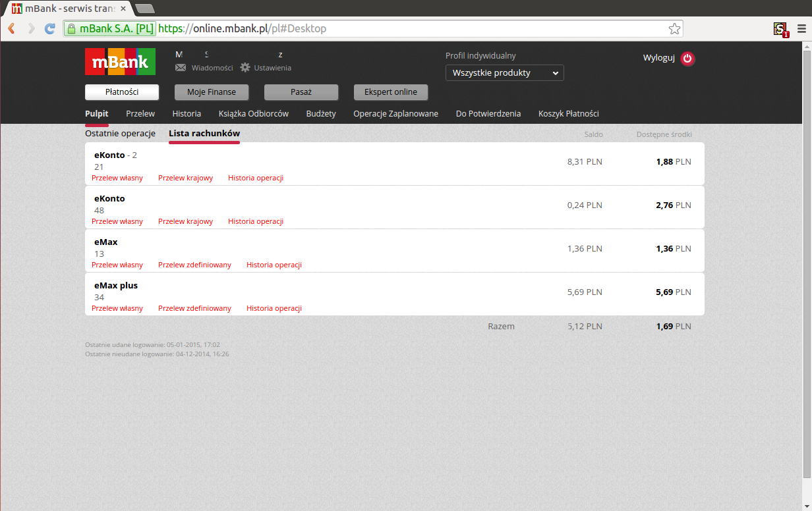Click the back navigation arrow
812x511 pixels.
pyautogui.click(x=11, y=28)
